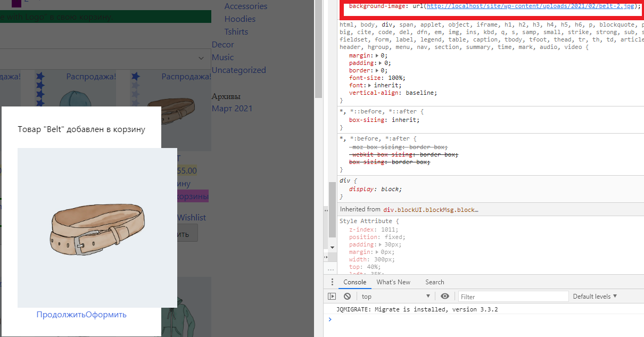This screenshot has height=337, width=644.
Task: Select the JQMIGRATE console message
Action: [x=418, y=309]
